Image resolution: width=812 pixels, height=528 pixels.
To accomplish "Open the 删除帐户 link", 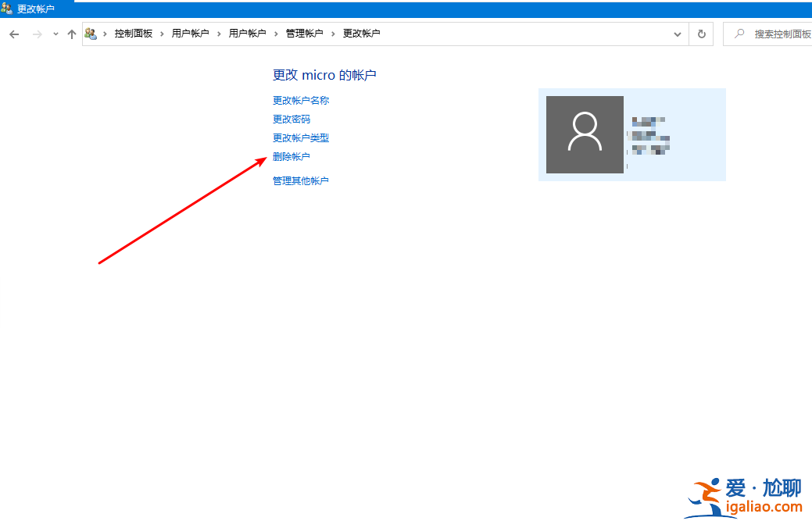I will (x=292, y=156).
